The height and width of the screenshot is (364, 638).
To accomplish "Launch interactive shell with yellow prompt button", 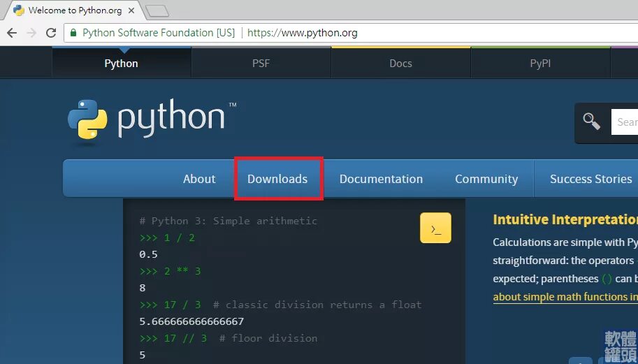I will pyautogui.click(x=435, y=228).
